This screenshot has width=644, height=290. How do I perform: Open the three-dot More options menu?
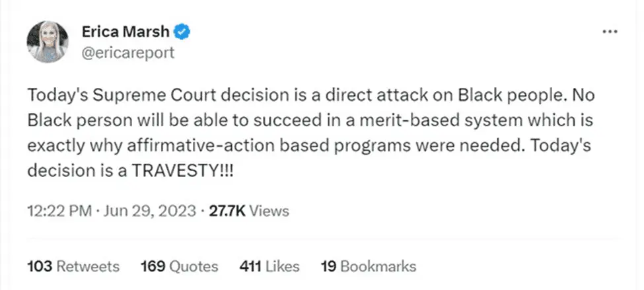click(610, 32)
